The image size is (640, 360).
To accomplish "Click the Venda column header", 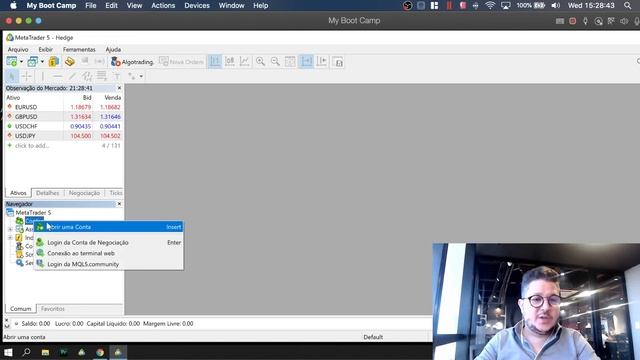I will point(112,98).
